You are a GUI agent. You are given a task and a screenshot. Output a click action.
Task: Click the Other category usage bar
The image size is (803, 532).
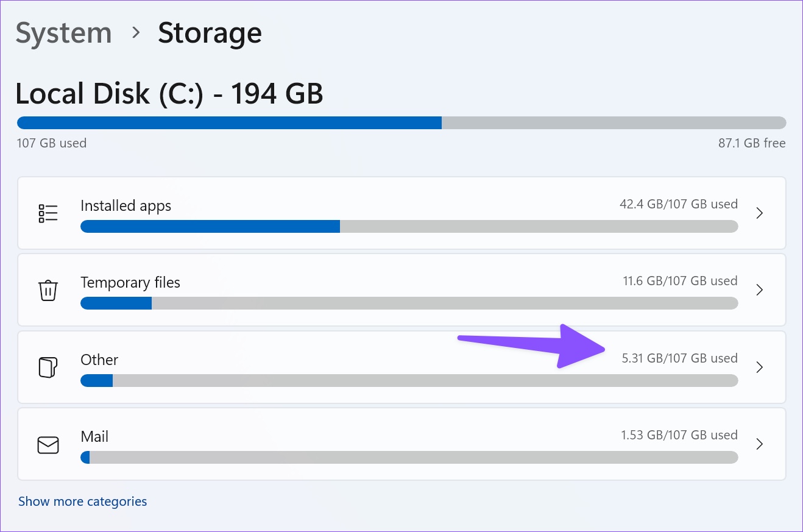(409, 381)
